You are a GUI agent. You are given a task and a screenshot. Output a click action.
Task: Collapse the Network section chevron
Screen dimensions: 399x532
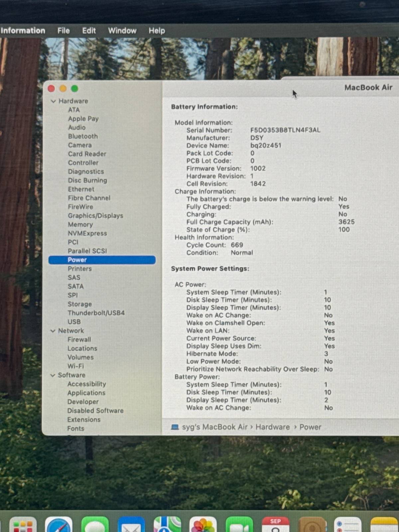click(53, 331)
